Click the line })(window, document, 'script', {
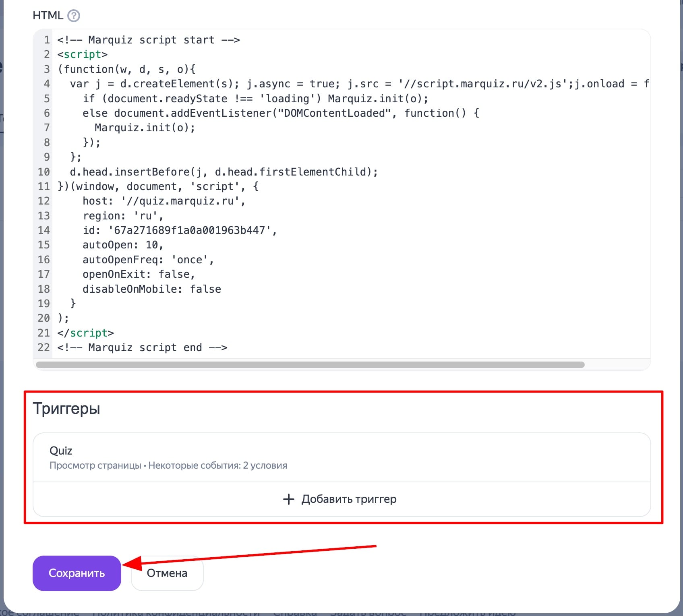 pyautogui.click(x=158, y=186)
